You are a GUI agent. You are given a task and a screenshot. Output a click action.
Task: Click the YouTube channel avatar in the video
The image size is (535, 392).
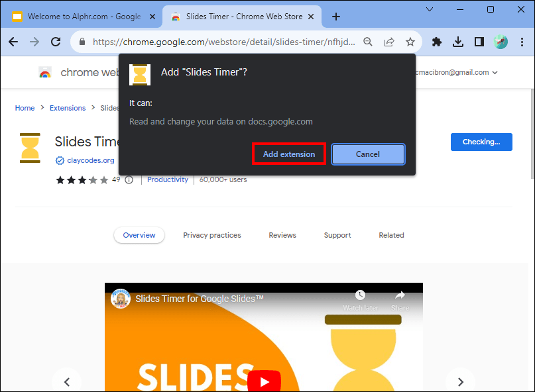coord(121,299)
